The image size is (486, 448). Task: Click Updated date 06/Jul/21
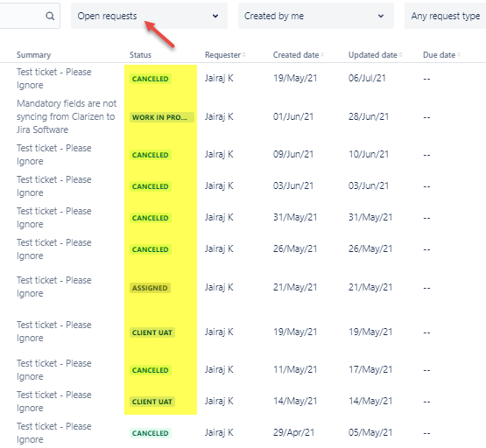(x=367, y=78)
